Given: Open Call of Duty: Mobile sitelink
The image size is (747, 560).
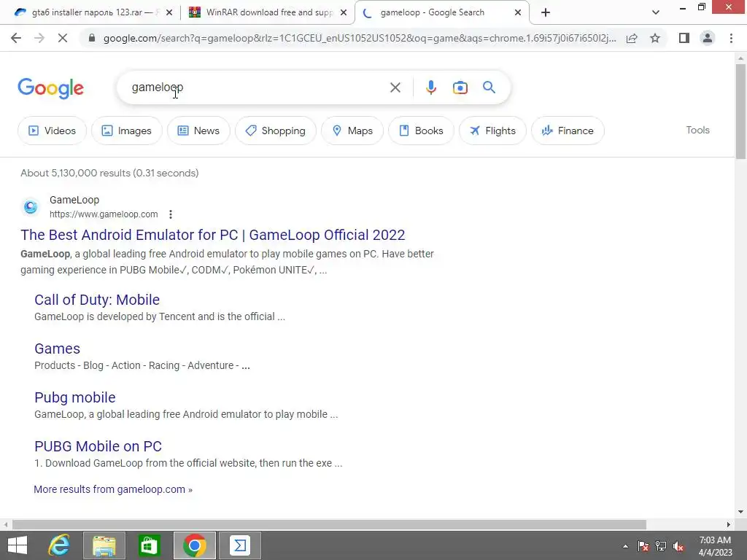Looking at the screenshot, I should tap(97, 300).
